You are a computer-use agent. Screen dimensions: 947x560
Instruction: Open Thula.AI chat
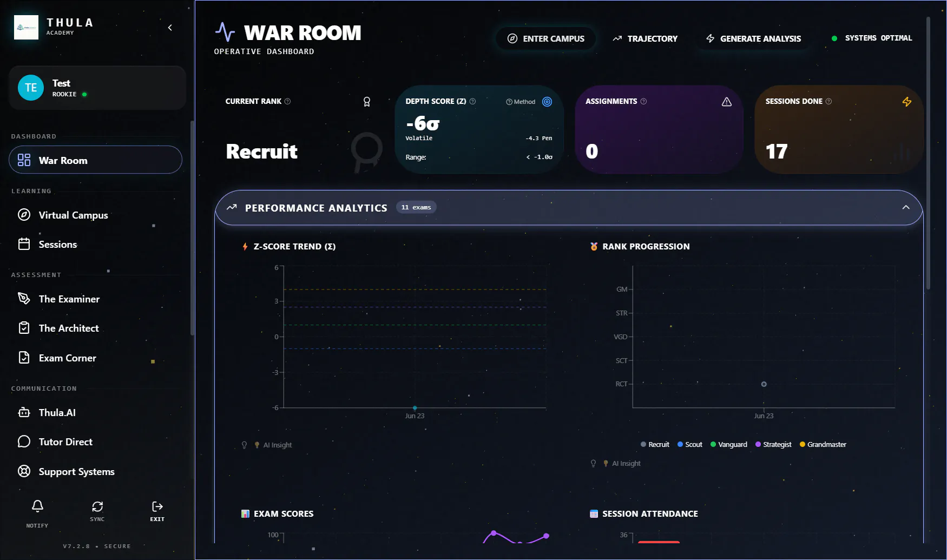[95, 412]
